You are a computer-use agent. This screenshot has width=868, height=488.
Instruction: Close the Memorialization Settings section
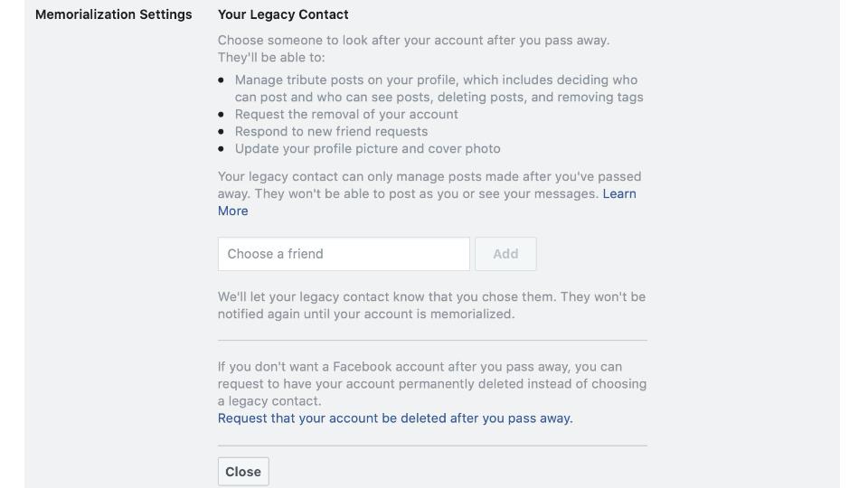coord(243,472)
